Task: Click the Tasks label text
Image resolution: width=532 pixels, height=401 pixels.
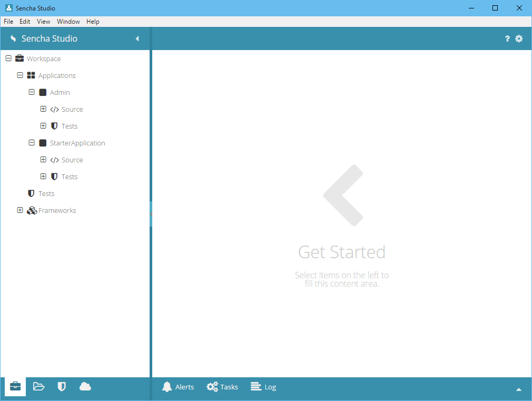Action: pos(229,387)
